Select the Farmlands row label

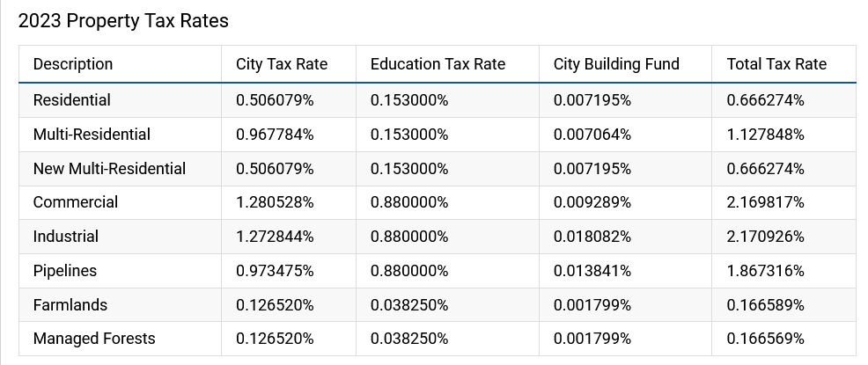click(70, 305)
